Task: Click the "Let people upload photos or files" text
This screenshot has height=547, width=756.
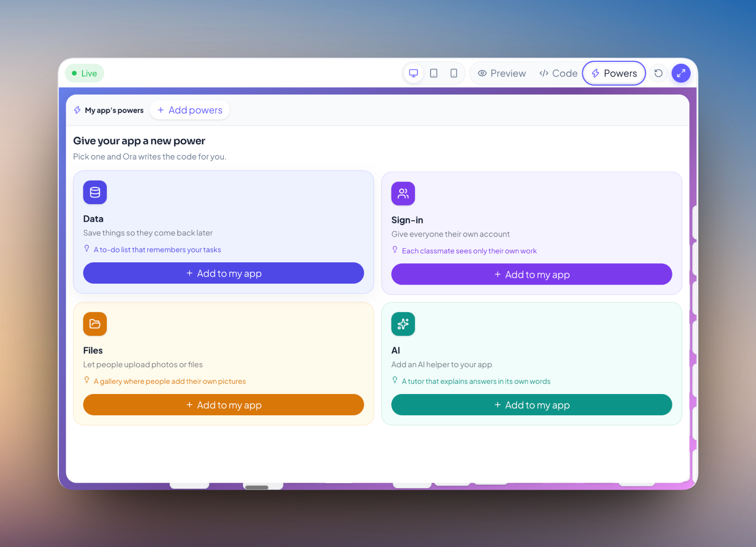Action: tap(143, 365)
